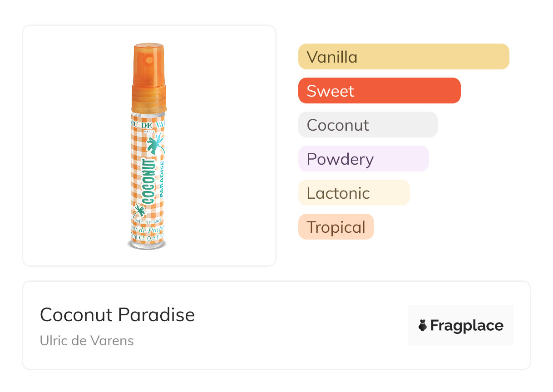This screenshot has width=553, height=392.
Task: Click the 0.6 Fl. volume marking on bottle
Action: [x=156, y=237]
